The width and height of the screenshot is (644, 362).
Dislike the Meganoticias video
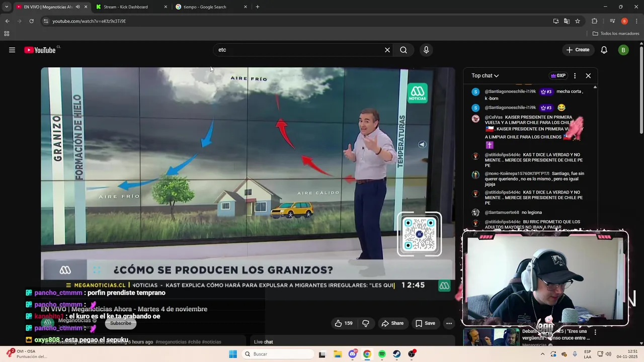[366, 323]
